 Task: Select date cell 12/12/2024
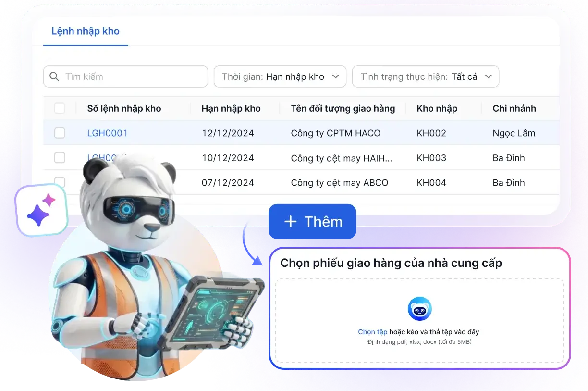(228, 133)
